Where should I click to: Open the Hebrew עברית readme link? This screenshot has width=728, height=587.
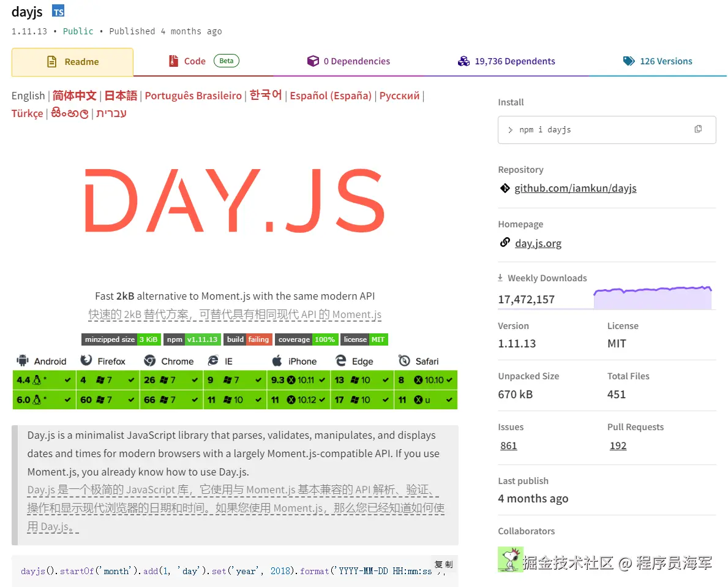111,113
